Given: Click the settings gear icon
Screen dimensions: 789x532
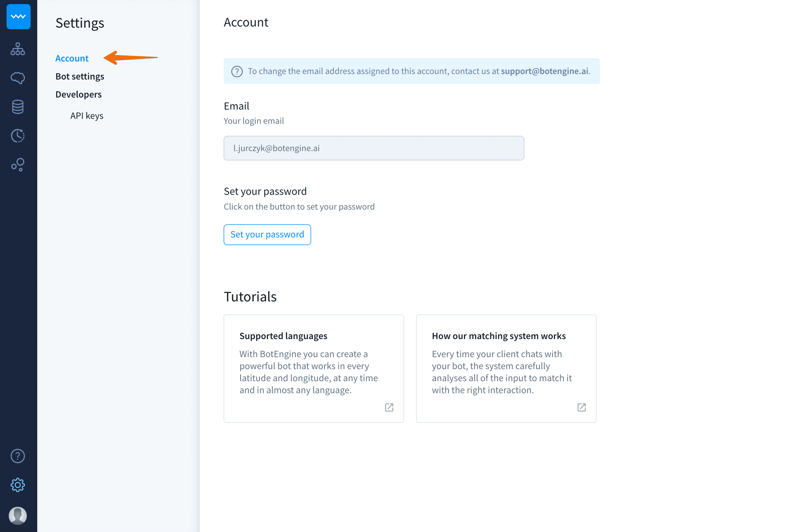Looking at the screenshot, I should [18, 485].
